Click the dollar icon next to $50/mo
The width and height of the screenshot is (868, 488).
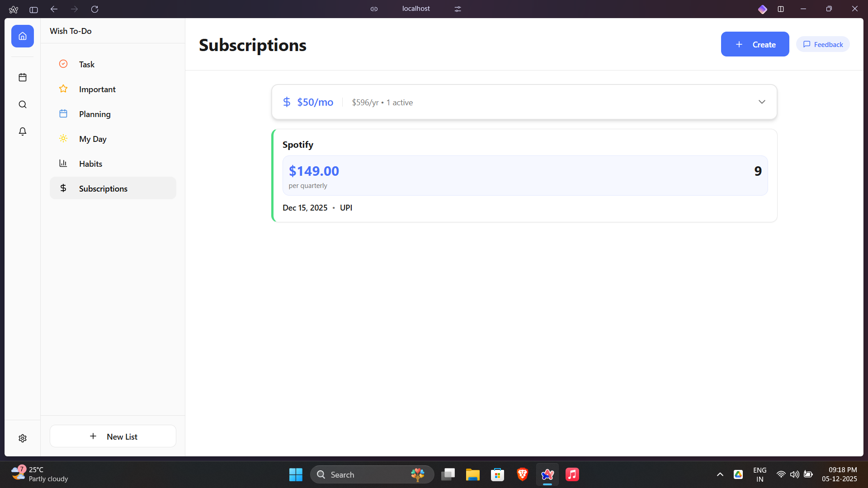click(287, 102)
